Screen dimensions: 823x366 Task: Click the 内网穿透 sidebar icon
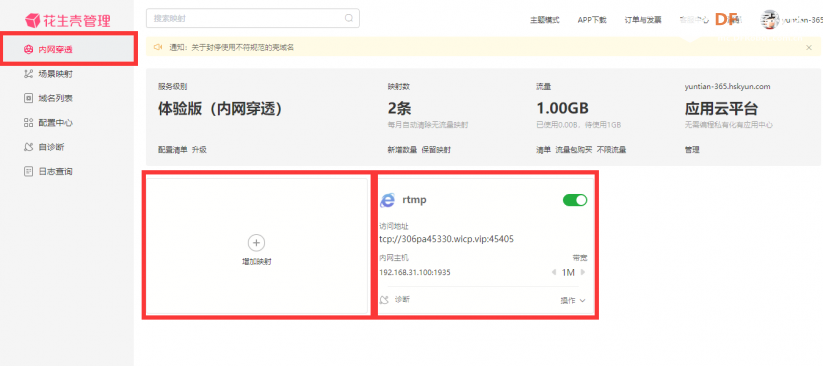point(28,49)
